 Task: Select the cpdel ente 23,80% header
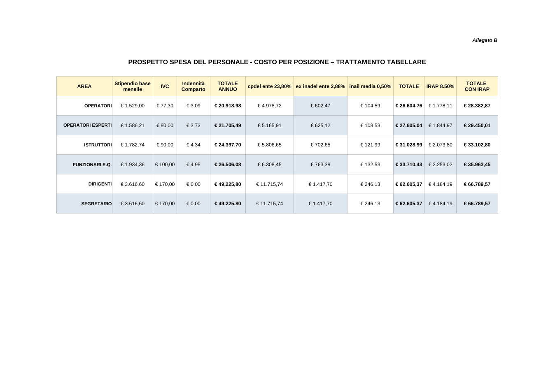pyautogui.click(x=270, y=86)
